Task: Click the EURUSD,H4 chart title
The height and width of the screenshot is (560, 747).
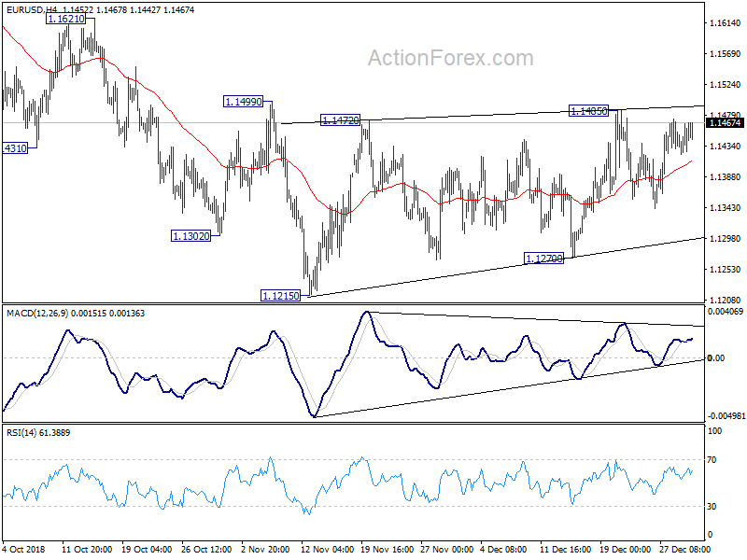Action: click(32, 9)
